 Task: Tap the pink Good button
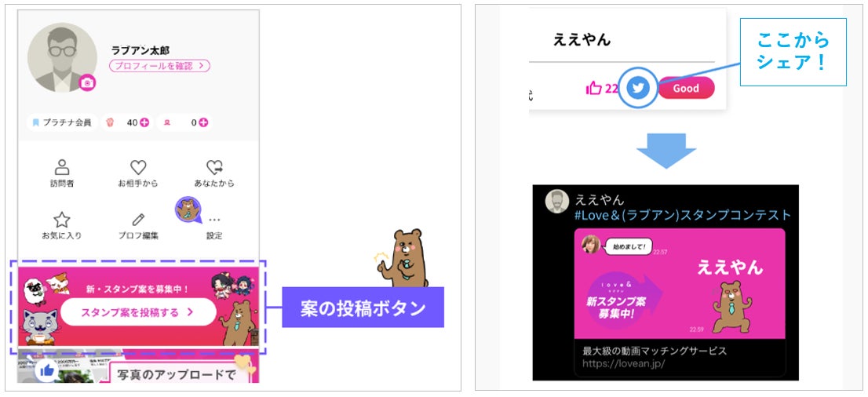click(x=686, y=88)
